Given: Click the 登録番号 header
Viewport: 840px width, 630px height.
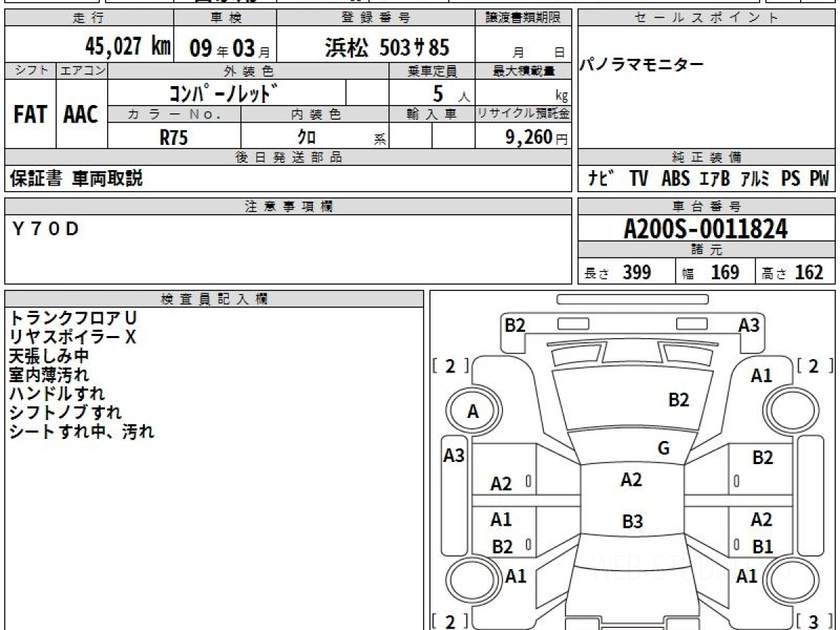Looking at the screenshot, I should pyautogui.click(x=376, y=18).
